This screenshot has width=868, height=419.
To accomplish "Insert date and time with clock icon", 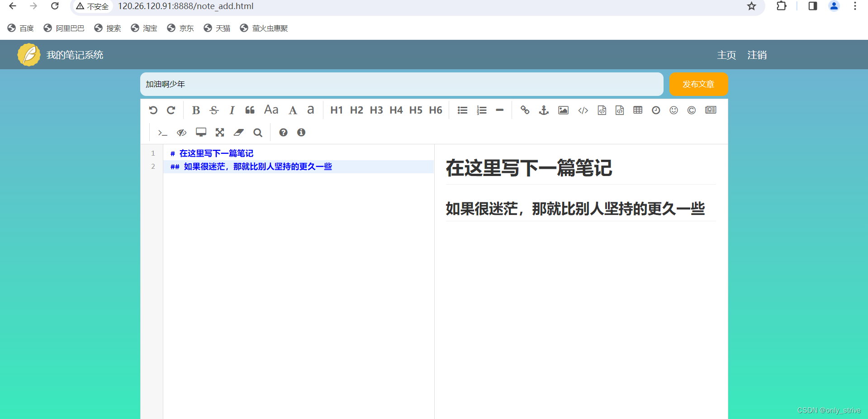I will (656, 110).
